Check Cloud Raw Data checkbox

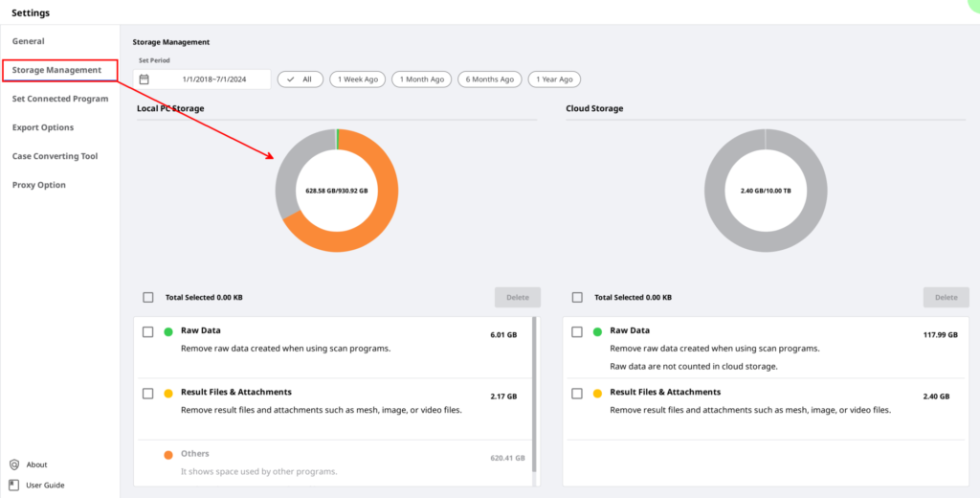point(577,331)
